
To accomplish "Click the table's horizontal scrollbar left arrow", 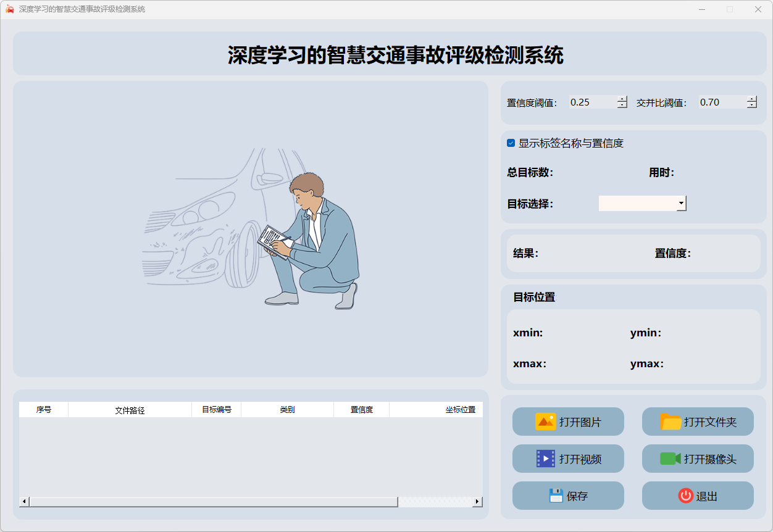I will click(24, 502).
